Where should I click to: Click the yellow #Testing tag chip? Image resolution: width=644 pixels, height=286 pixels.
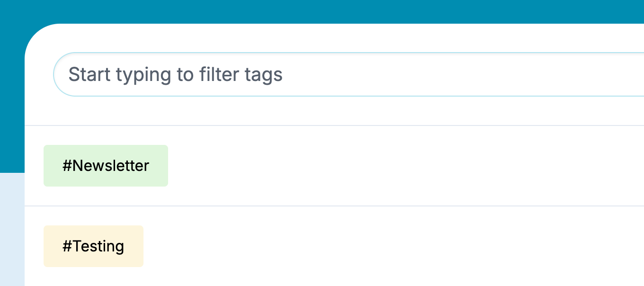pyautogui.click(x=93, y=246)
